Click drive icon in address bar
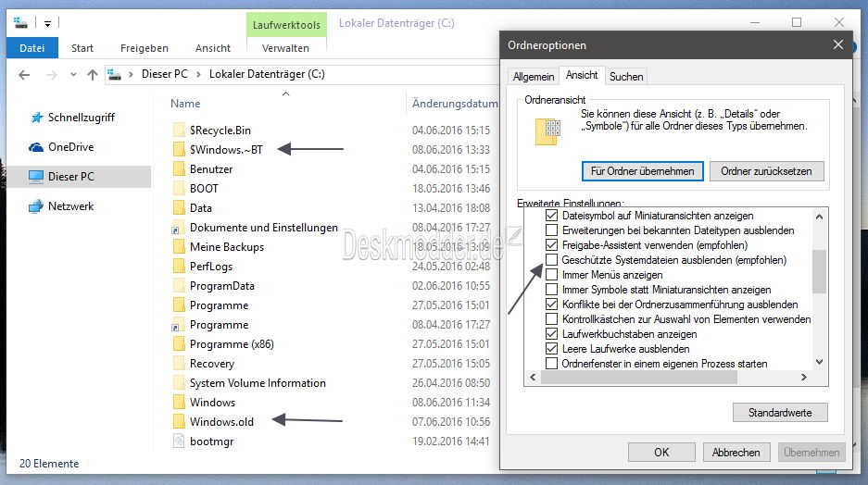 click(x=115, y=74)
